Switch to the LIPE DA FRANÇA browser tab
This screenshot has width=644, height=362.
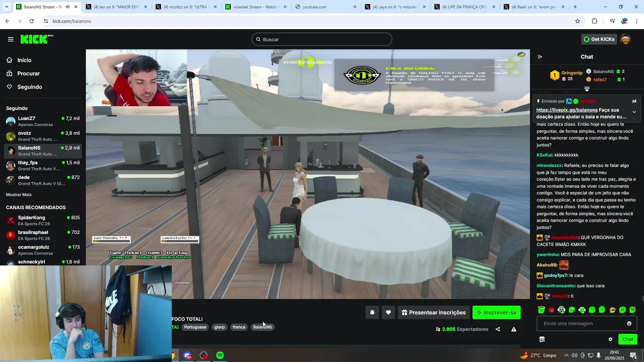click(x=464, y=7)
